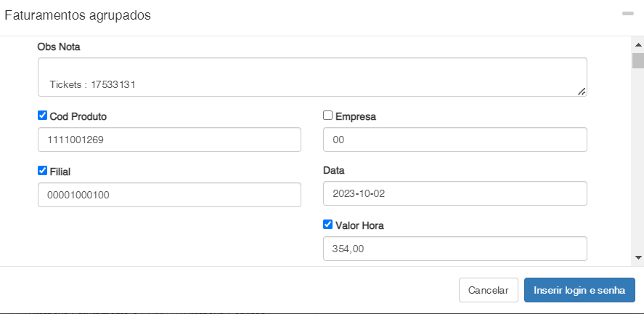
Task: Click the Faturamentos agrupados dialog title
Action: [x=78, y=15]
